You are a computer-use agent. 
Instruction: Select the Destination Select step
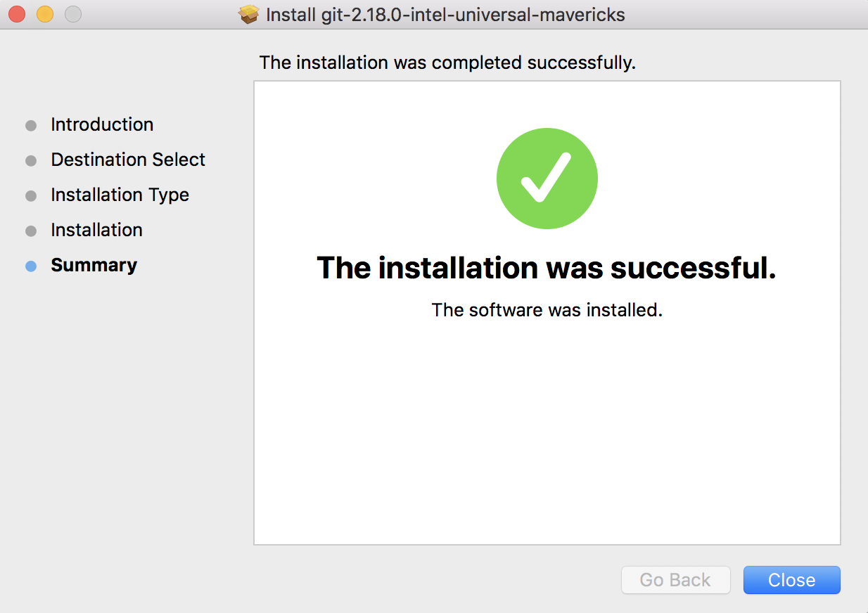point(128,160)
